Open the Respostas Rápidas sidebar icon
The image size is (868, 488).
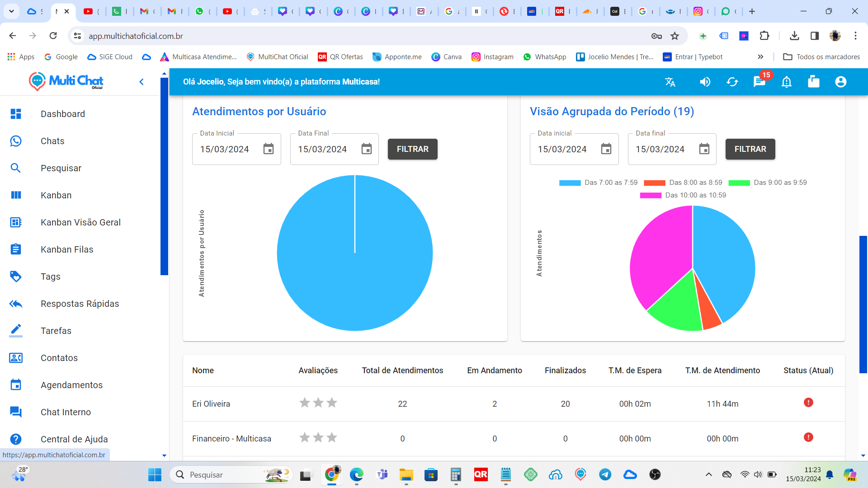pos(16,303)
